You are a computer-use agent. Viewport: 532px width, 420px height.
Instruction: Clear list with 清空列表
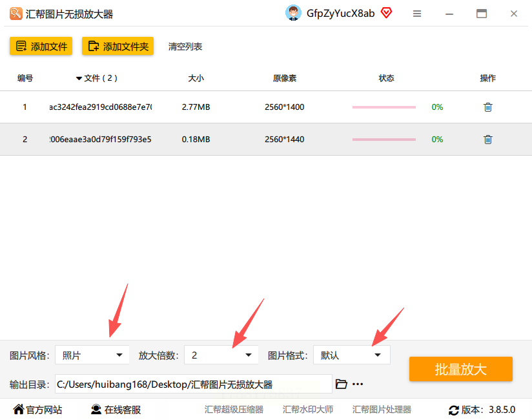pyautogui.click(x=185, y=47)
